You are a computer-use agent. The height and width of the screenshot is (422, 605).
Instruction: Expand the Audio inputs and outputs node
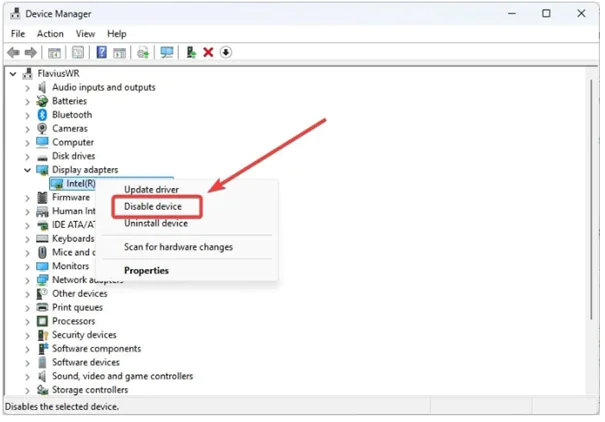coord(27,87)
